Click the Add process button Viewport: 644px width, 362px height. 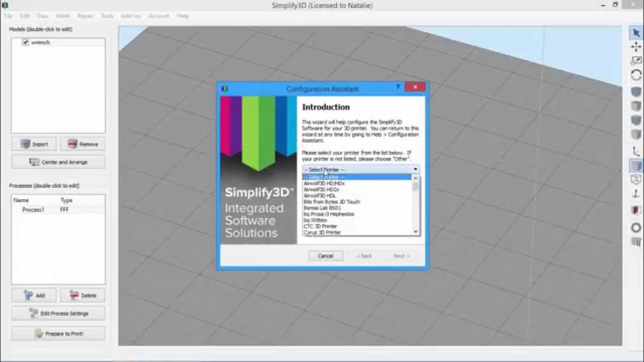coord(34,295)
